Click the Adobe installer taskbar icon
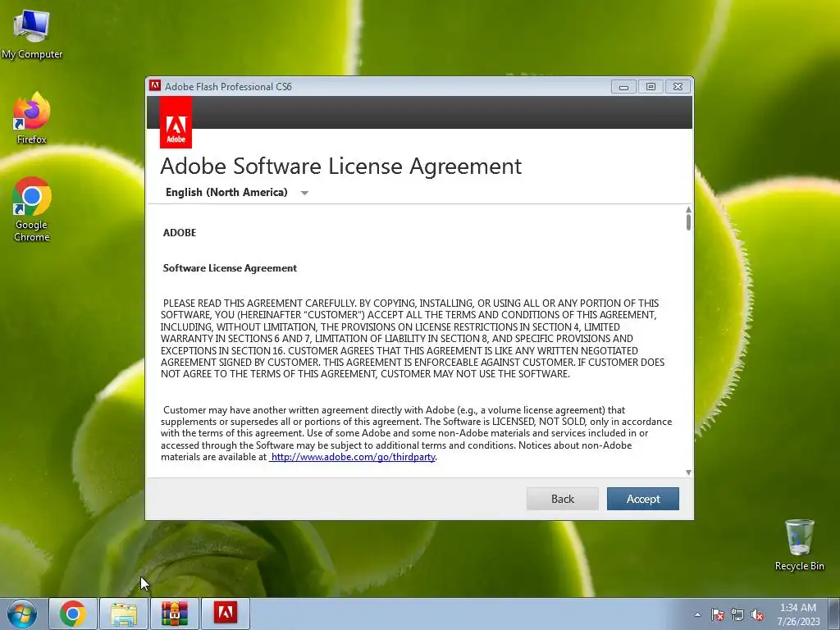The height and width of the screenshot is (630, 840). 226,614
